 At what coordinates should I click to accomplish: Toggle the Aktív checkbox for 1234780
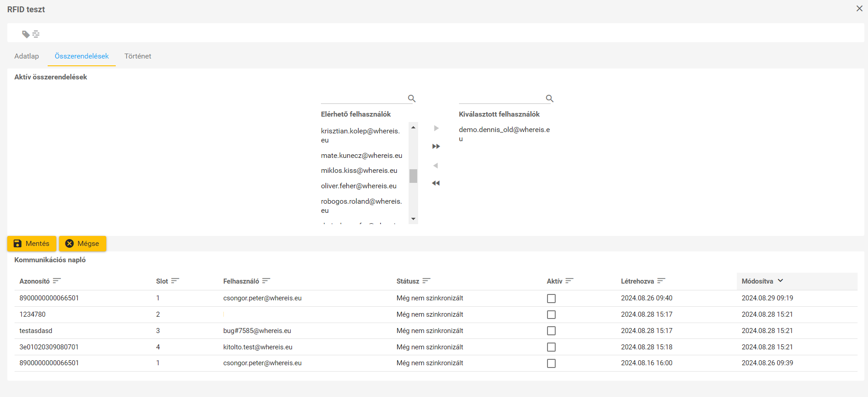click(551, 315)
